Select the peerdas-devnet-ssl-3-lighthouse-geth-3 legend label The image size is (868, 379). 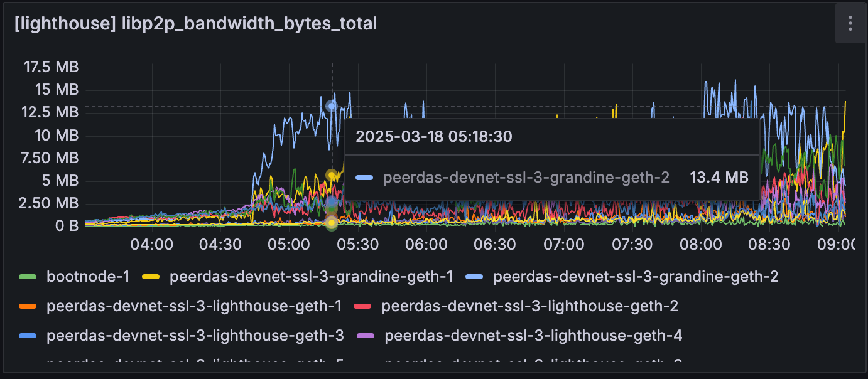pyautogui.click(x=195, y=336)
